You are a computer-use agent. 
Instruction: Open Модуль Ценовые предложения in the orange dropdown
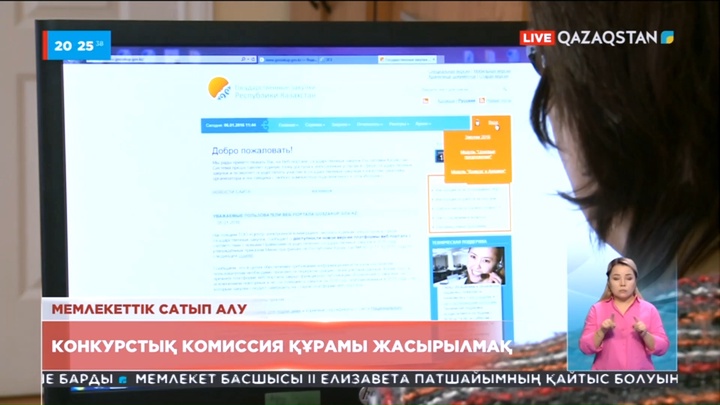coord(478,154)
